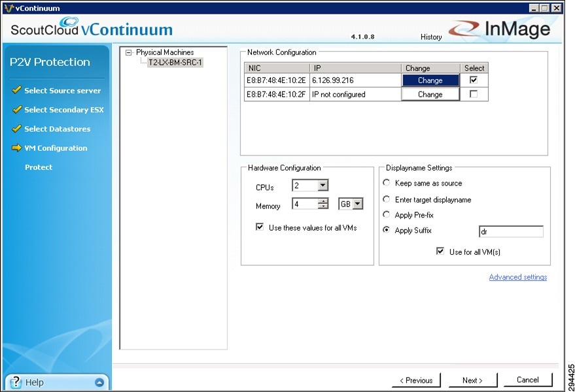
Task: Click NIC cell E8:B7:48:4E:10:2F
Action: (x=277, y=94)
